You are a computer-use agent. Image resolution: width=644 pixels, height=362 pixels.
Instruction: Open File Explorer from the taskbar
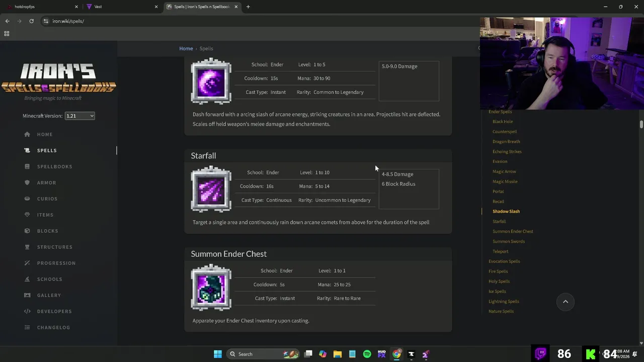pyautogui.click(x=338, y=354)
